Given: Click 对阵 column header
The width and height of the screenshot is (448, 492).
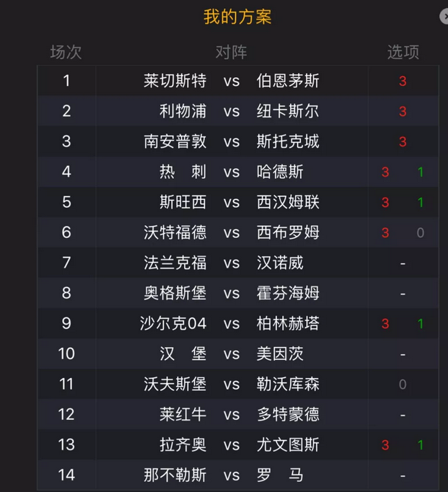Looking at the screenshot, I should pos(232,52).
